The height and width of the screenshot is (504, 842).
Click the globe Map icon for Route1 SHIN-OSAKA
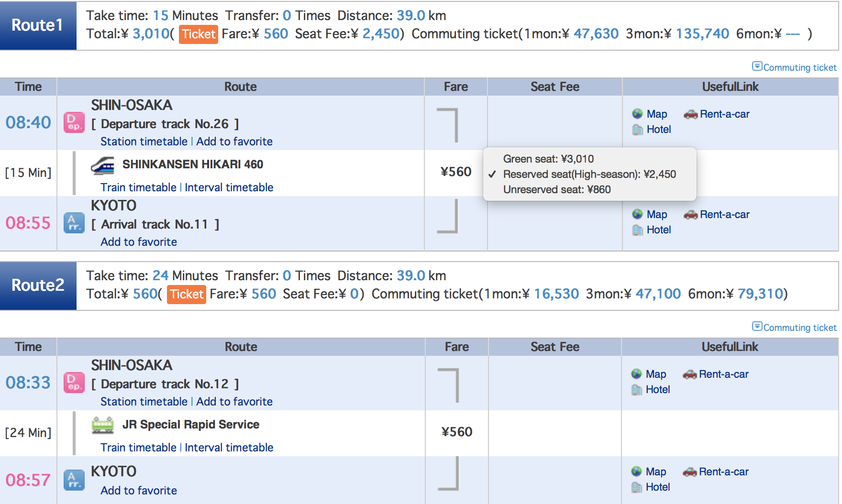[x=637, y=114]
